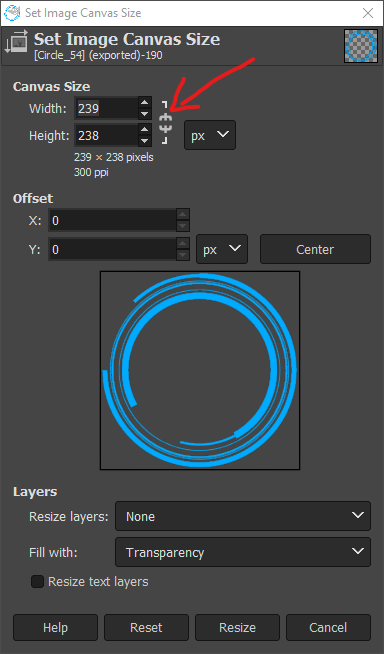Expand the Resize layers dropdown
Image resolution: width=384 pixels, height=654 pixels.
tap(243, 516)
